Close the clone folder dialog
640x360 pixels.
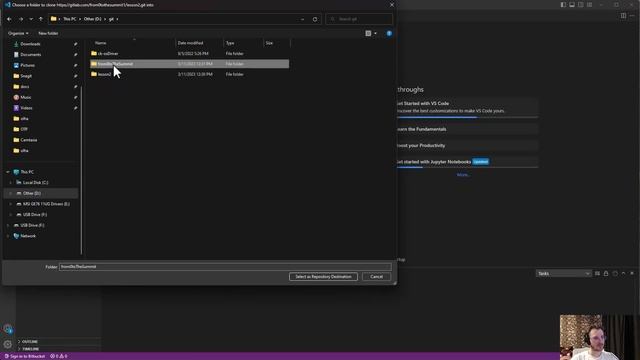point(392,5)
